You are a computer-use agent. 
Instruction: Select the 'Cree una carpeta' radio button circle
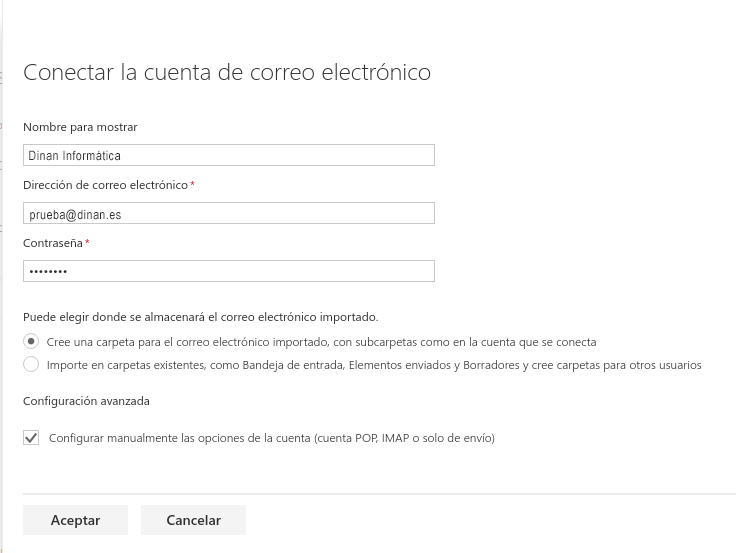[x=31, y=341]
